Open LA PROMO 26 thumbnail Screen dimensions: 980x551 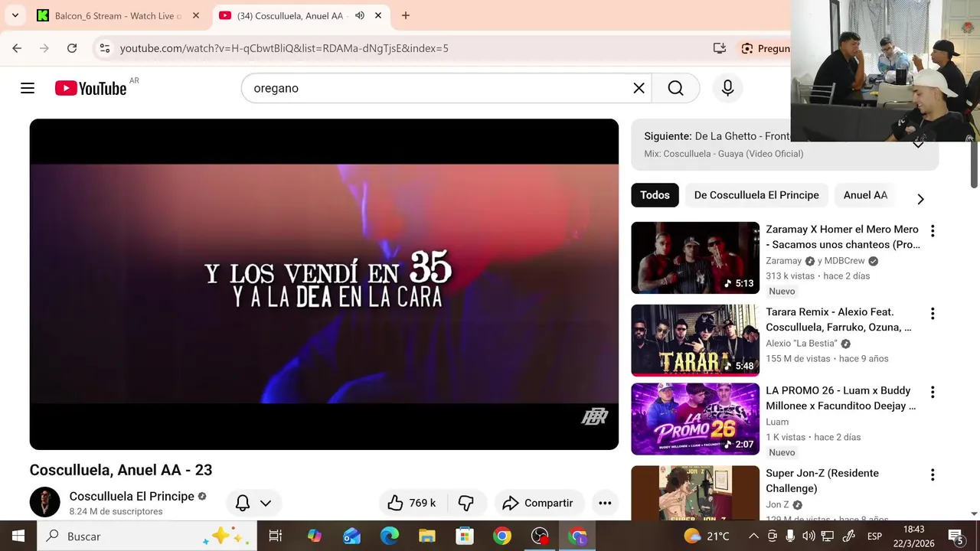click(x=695, y=419)
